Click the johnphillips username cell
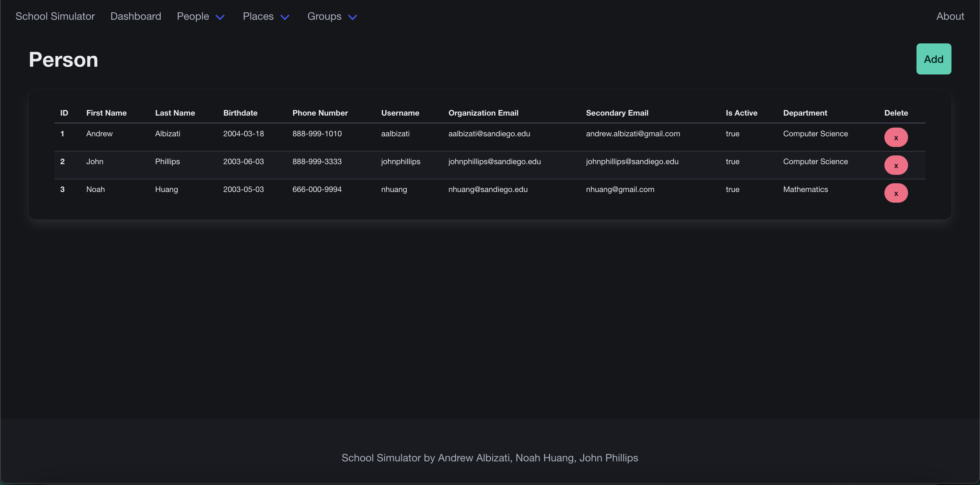 400,162
